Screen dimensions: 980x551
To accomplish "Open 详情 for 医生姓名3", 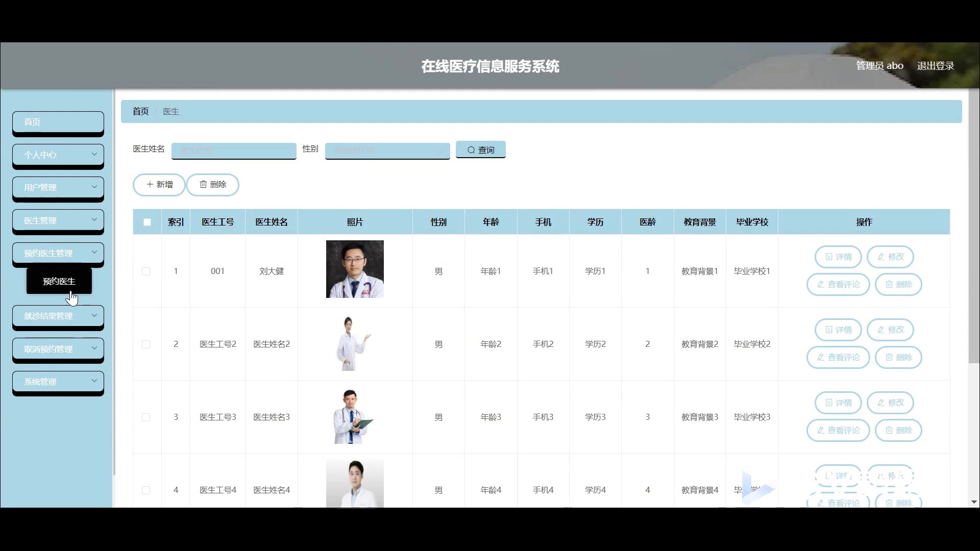I will (x=838, y=403).
